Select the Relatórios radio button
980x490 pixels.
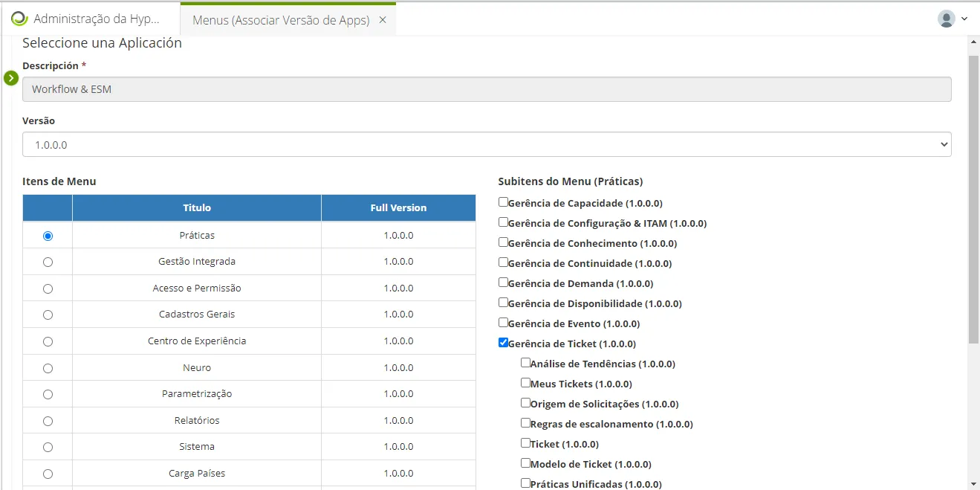(x=48, y=421)
